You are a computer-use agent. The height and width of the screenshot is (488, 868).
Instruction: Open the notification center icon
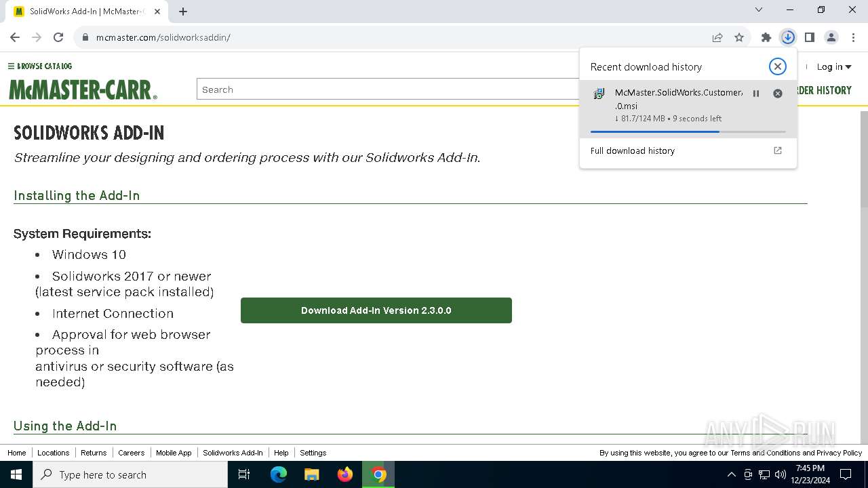(x=846, y=474)
